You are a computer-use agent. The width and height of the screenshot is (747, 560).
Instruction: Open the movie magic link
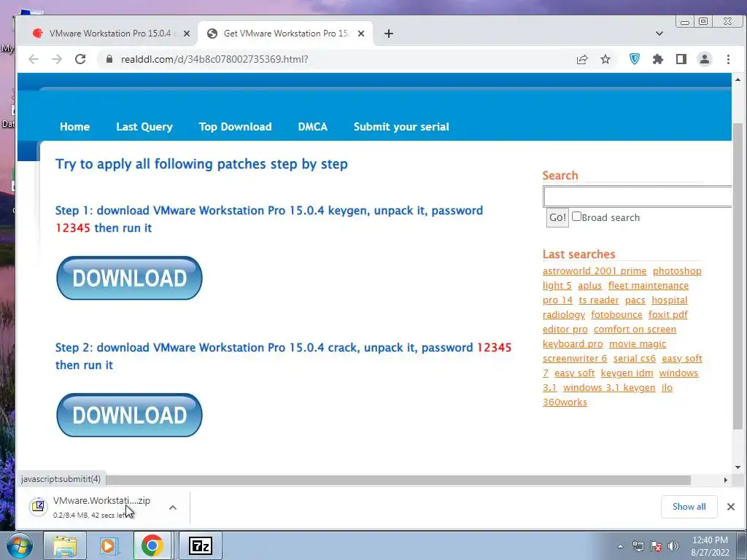click(x=638, y=344)
